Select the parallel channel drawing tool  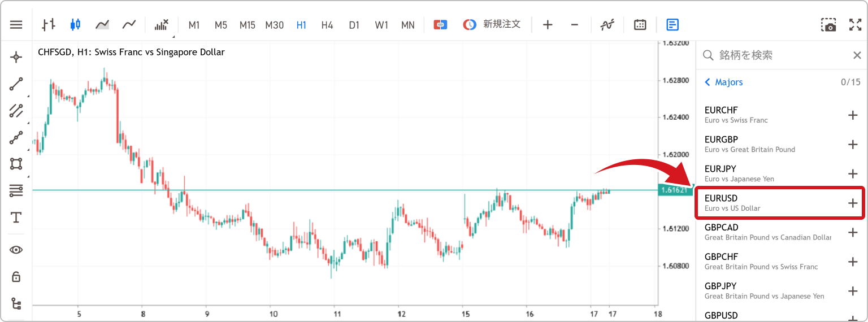[16, 111]
